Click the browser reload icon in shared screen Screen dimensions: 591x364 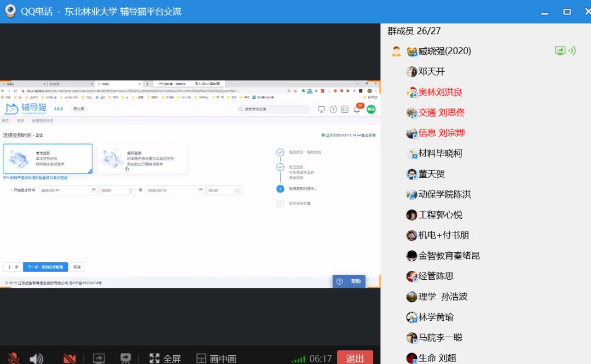(15, 91)
